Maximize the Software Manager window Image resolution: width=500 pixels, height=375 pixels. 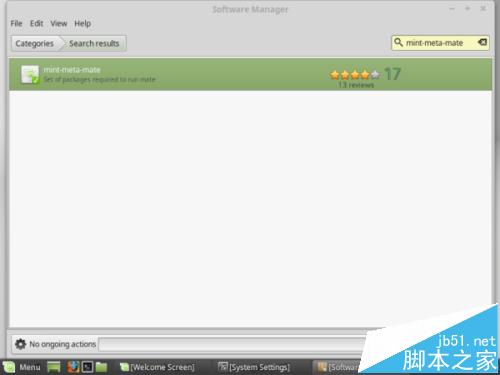467,9
